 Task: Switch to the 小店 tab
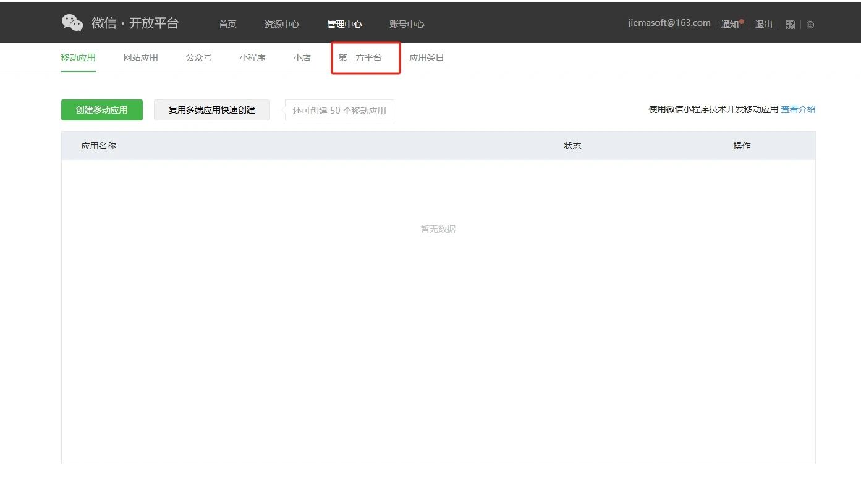(302, 57)
